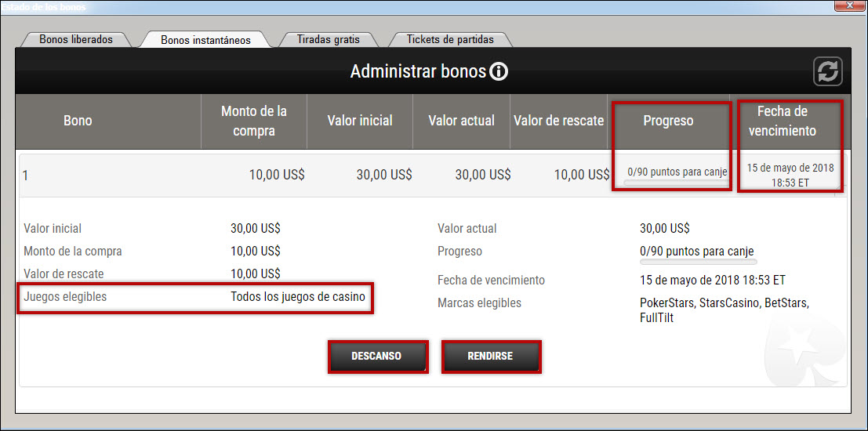The image size is (868, 431).
Task: Click the Valor actual column header
Action: point(462,121)
